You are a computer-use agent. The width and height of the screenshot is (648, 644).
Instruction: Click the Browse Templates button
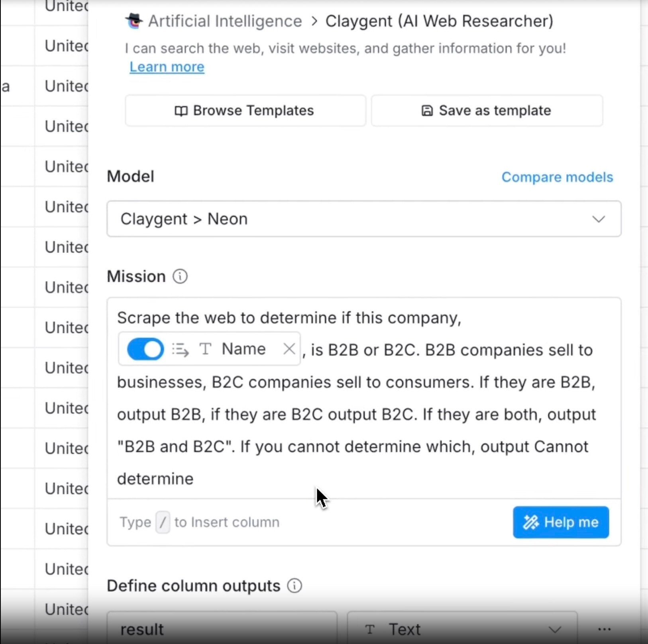[245, 110]
